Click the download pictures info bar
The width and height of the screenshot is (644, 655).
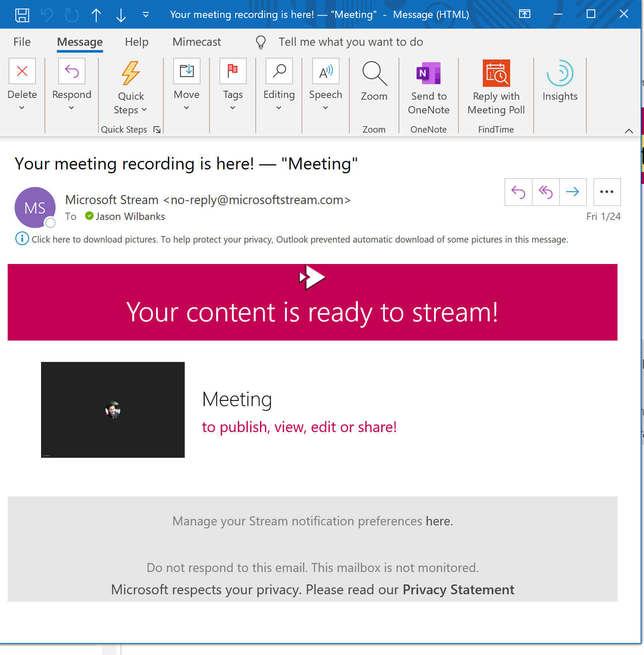coord(300,239)
